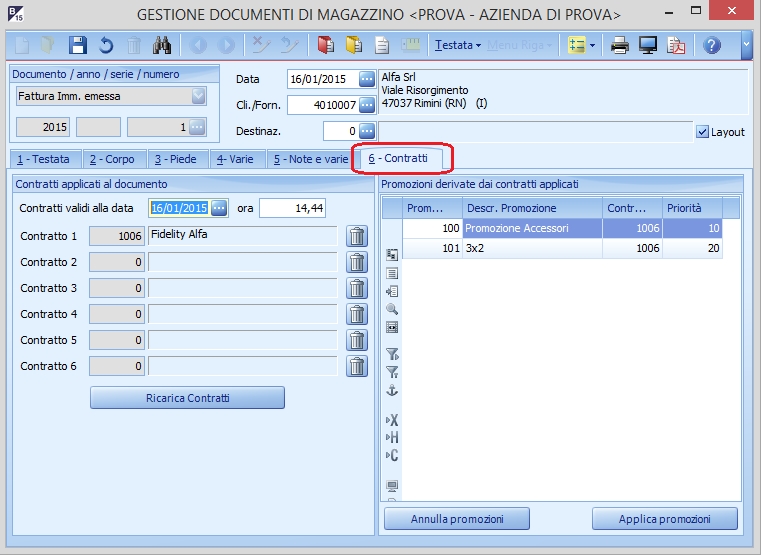
Task: Open the Testata toolbar dropdown menu
Action: [x=458, y=45]
